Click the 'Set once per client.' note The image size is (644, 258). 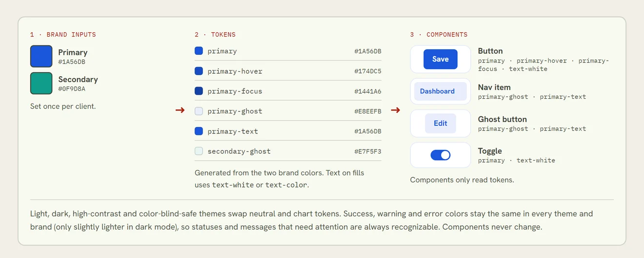point(63,106)
